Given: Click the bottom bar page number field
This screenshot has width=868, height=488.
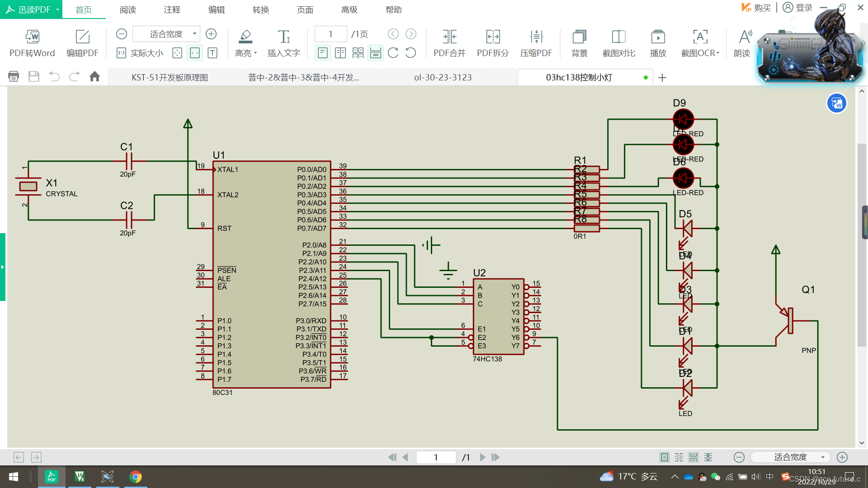Looking at the screenshot, I should click(436, 457).
